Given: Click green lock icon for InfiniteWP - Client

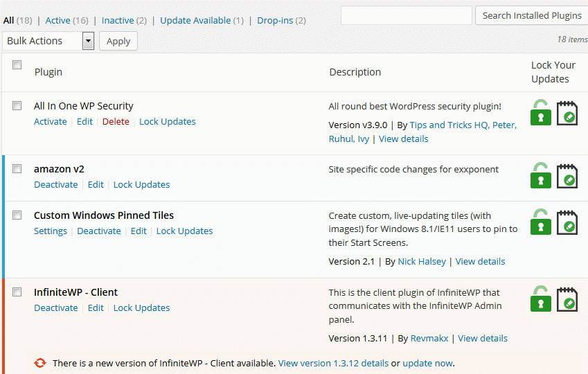Looking at the screenshot, I should pos(540,299).
